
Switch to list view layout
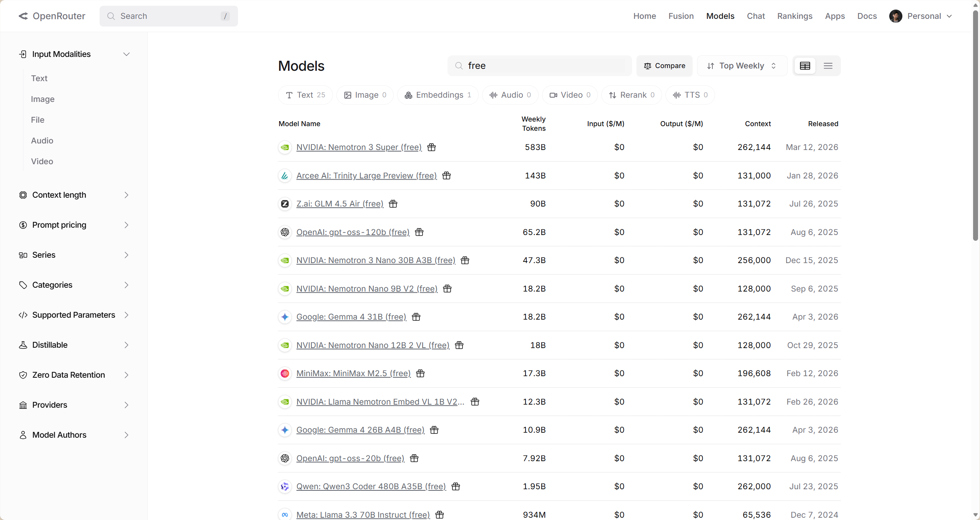coord(828,66)
